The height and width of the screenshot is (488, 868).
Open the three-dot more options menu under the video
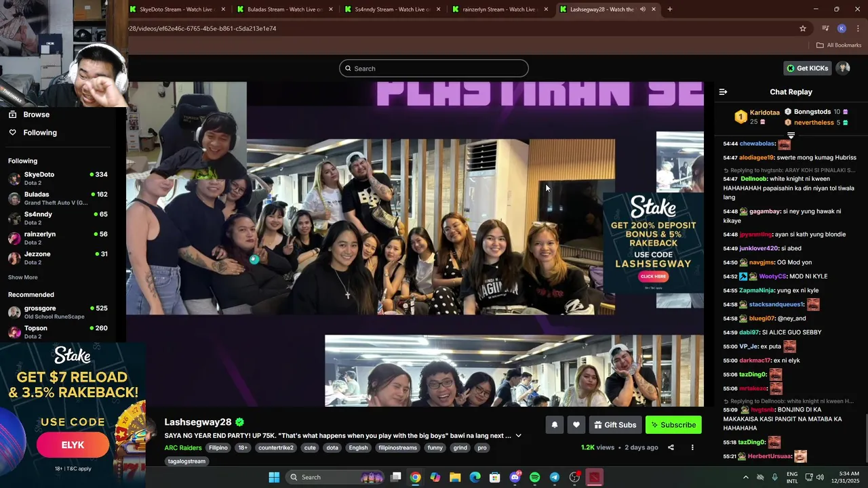point(692,447)
